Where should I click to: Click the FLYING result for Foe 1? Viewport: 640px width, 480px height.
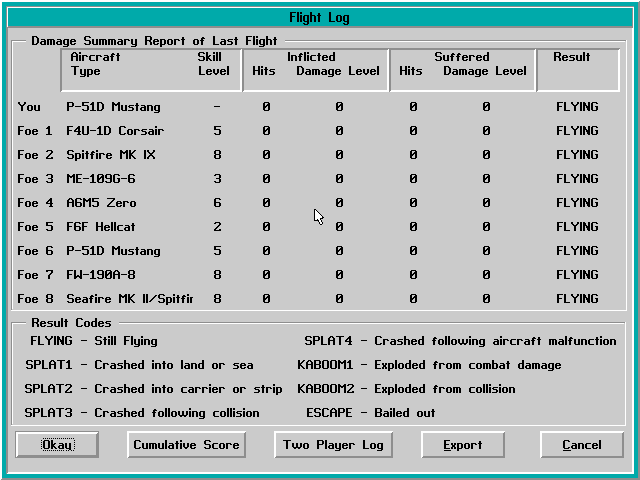(x=577, y=131)
